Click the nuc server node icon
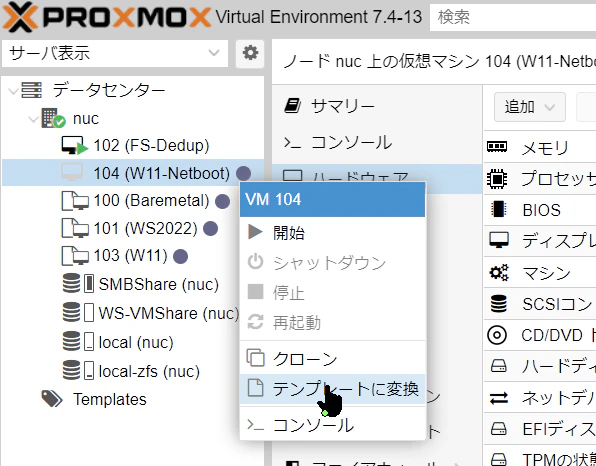 53,118
